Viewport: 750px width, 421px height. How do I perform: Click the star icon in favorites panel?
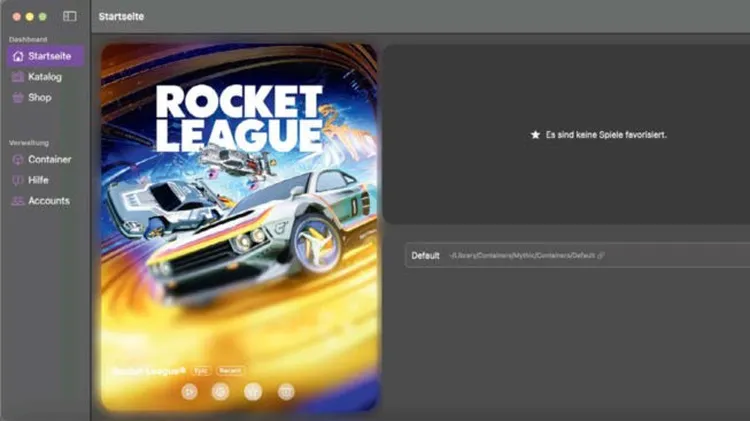pyautogui.click(x=535, y=135)
